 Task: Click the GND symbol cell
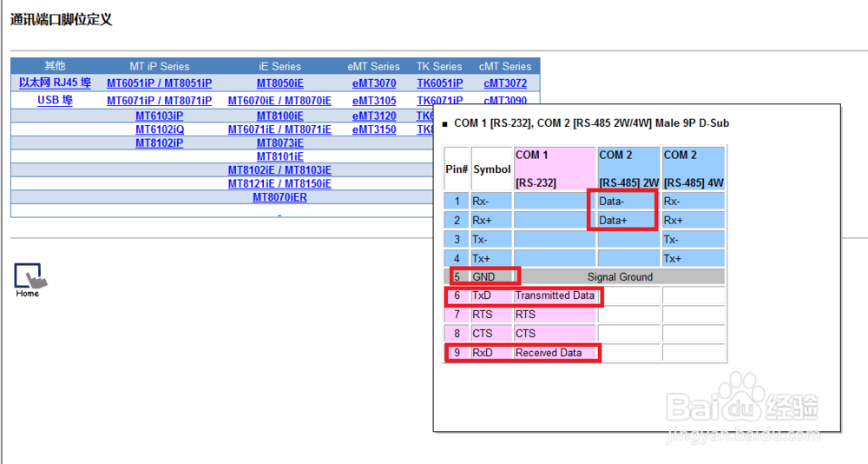tap(491, 276)
